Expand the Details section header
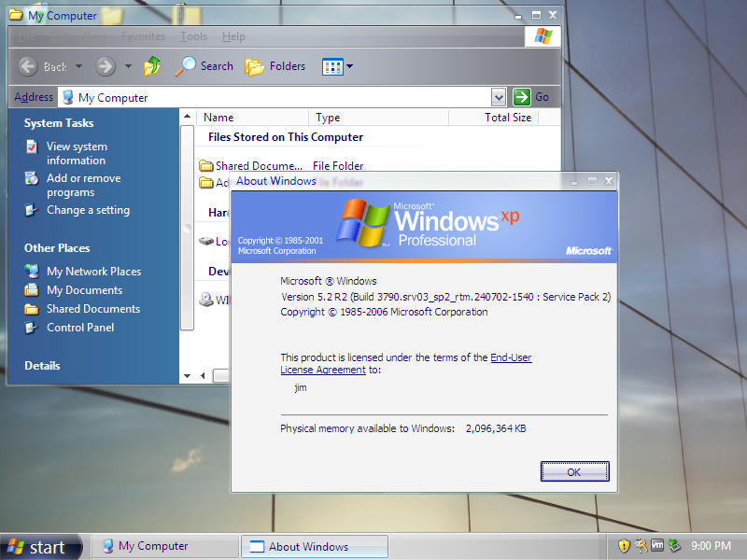 pyautogui.click(x=42, y=366)
